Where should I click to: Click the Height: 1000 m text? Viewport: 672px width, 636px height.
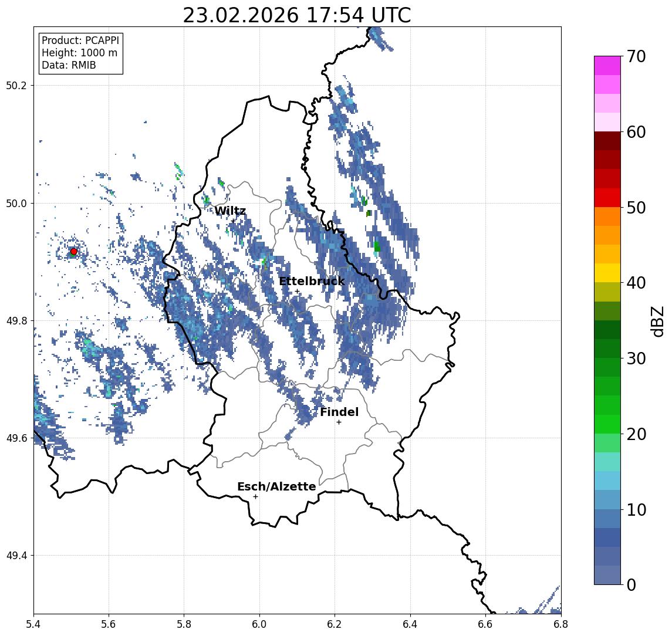[79, 53]
